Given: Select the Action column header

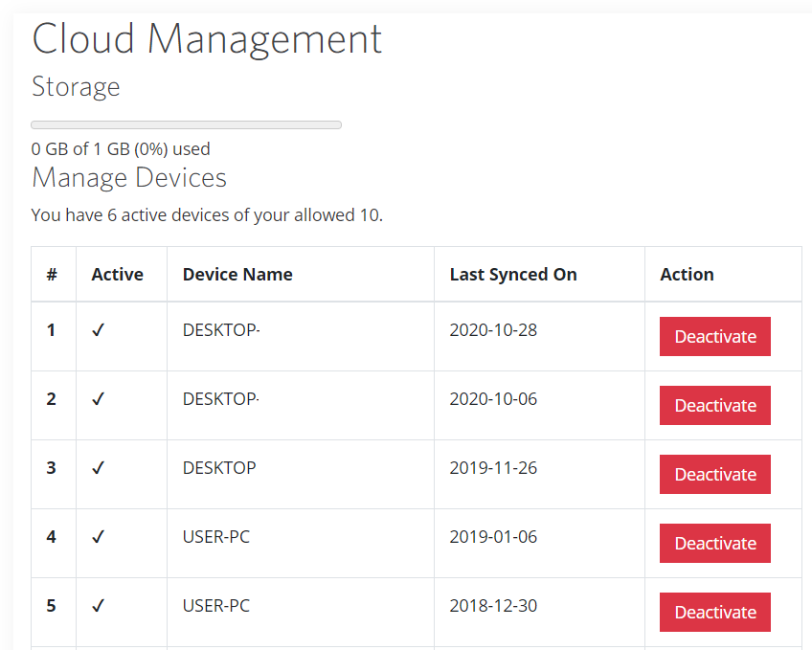Looking at the screenshot, I should click(687, 275).
